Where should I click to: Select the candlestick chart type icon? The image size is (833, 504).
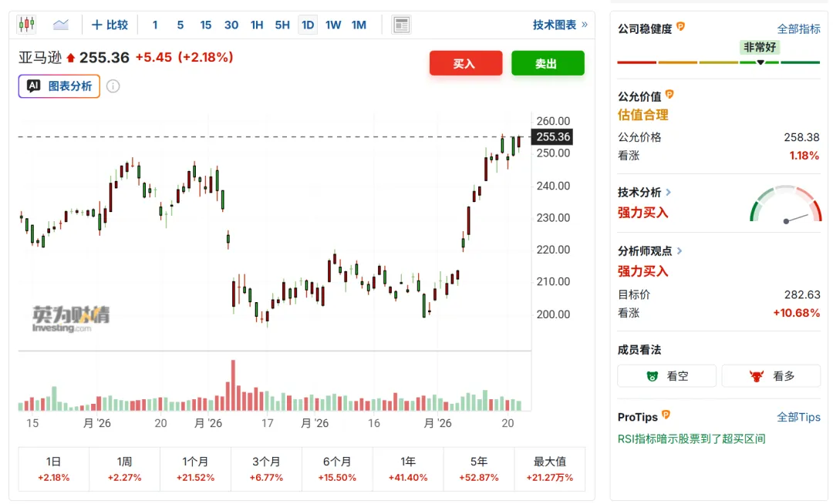[26, 25]
